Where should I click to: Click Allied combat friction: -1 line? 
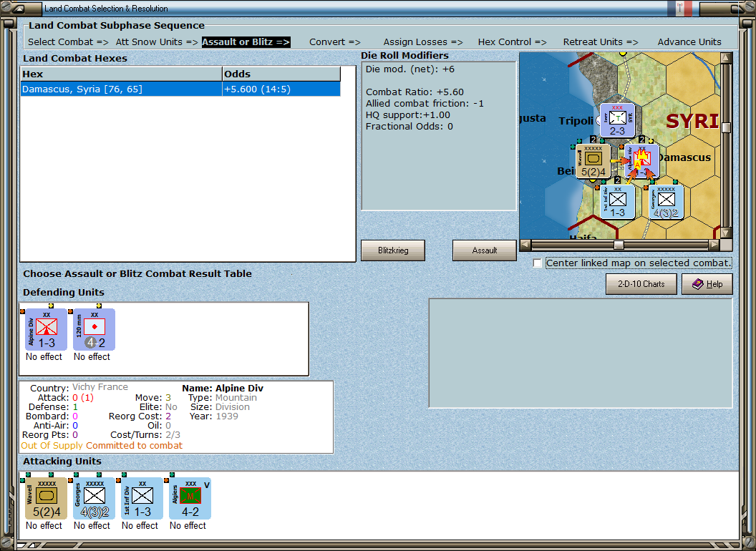[425, 104]
